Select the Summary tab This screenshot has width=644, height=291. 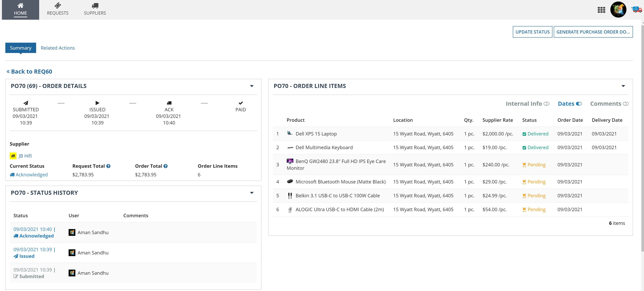pyautogui.click(x=21, y=48)
